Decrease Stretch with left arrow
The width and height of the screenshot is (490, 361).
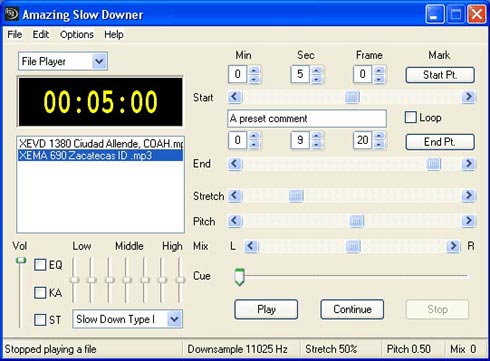(x=235, y=195)
